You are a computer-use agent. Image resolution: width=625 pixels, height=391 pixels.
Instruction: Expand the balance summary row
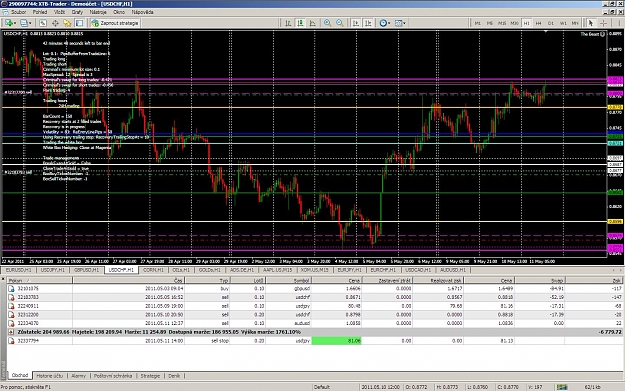click(11, 332)
